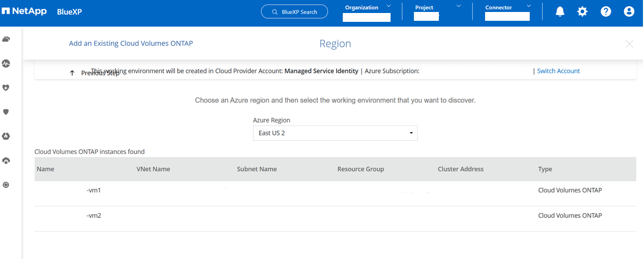The width and height of the screenshot is (644, 259).
Task: Open the settings gear in header
Action: [x=582, y=11]
